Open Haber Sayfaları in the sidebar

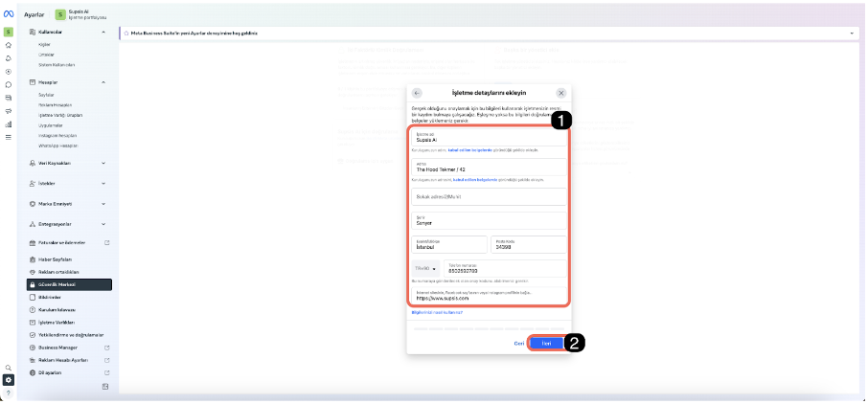coord(56,259)
